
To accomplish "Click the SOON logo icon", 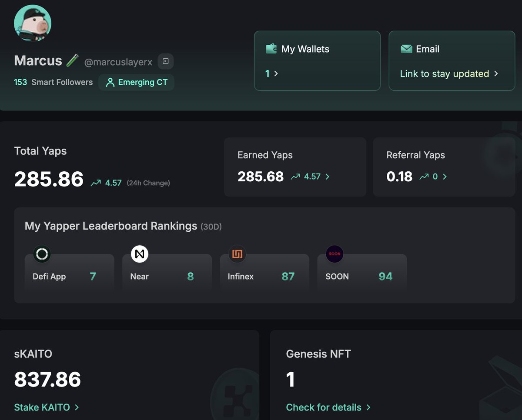I will click(x=335, y=254).
